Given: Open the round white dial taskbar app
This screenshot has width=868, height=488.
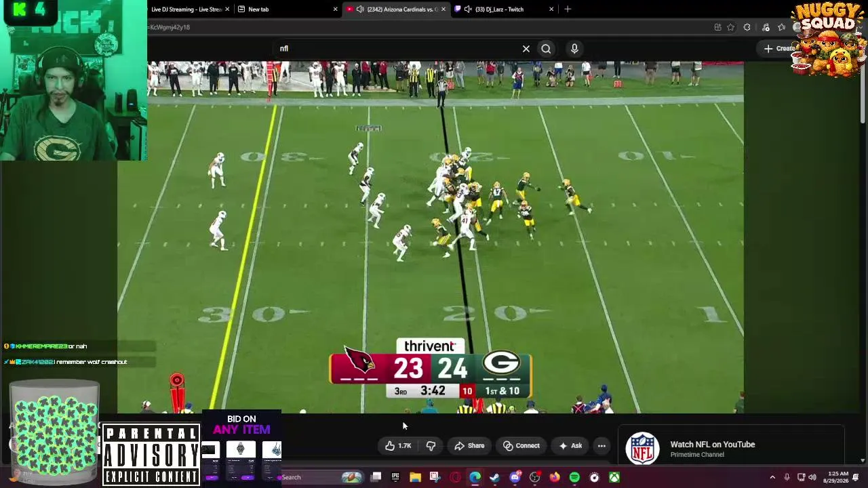Looking at the screenshot, I should [594, 477].
